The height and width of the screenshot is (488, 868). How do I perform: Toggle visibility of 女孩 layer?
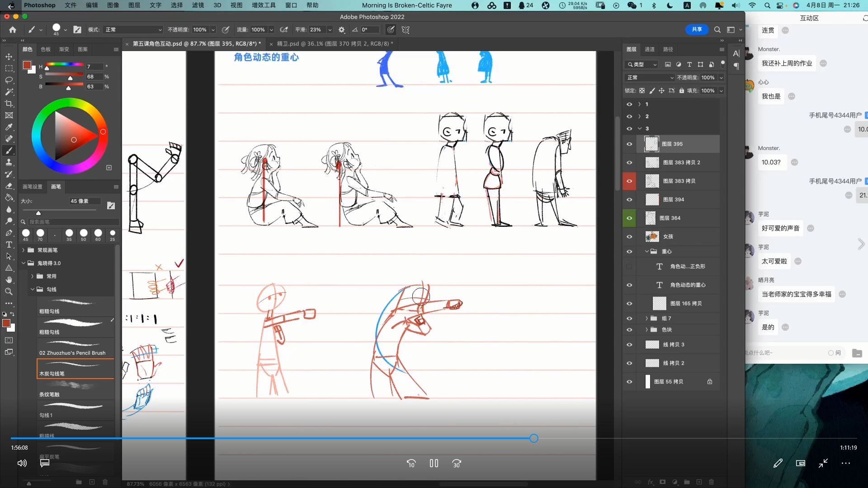click(x=629, y=237)
